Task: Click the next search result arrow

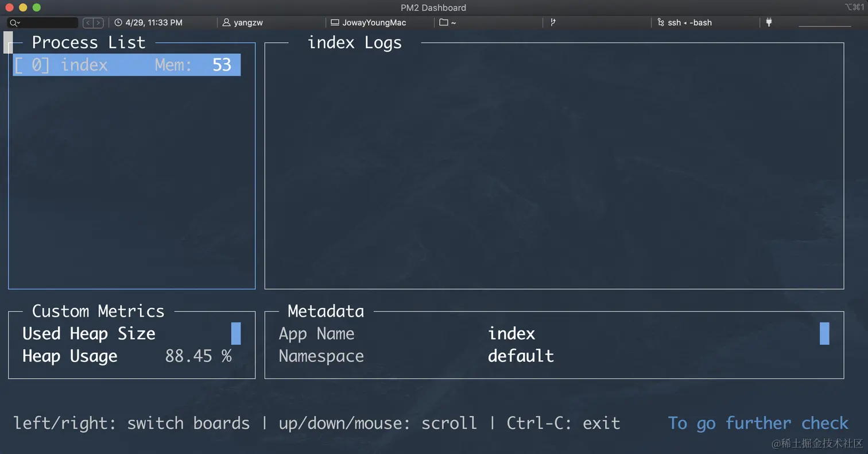Action: (99, 23)
